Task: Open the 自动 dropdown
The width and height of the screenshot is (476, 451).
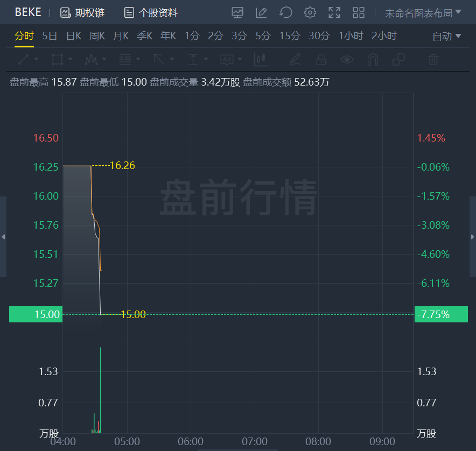Action: coord(446,37)
